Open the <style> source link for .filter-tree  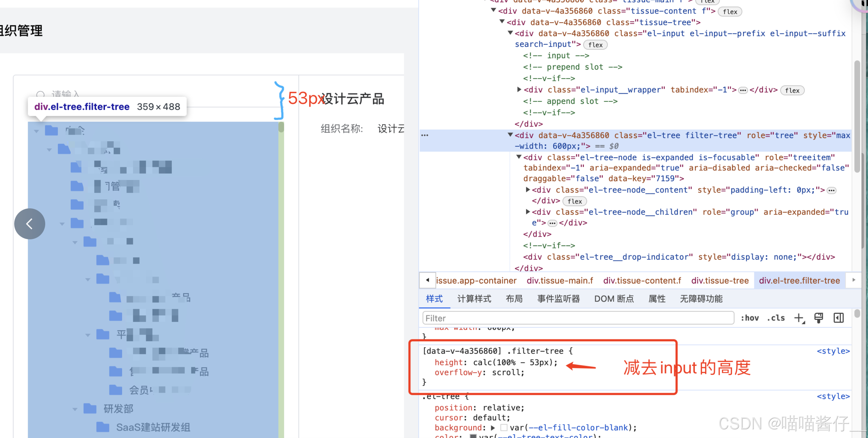coord(833,351)
